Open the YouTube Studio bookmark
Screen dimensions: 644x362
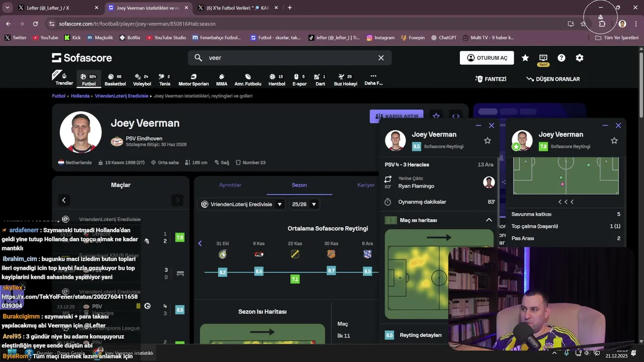pos(166,38)
